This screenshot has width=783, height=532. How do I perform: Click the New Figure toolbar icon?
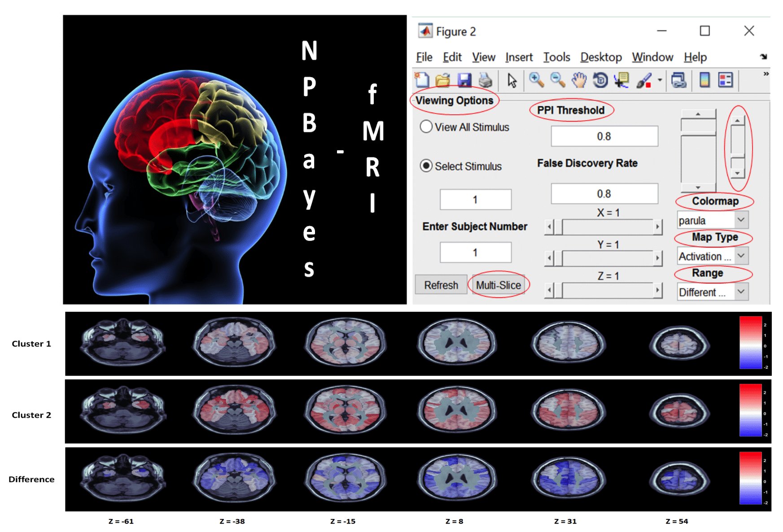(x=422, y=80)
